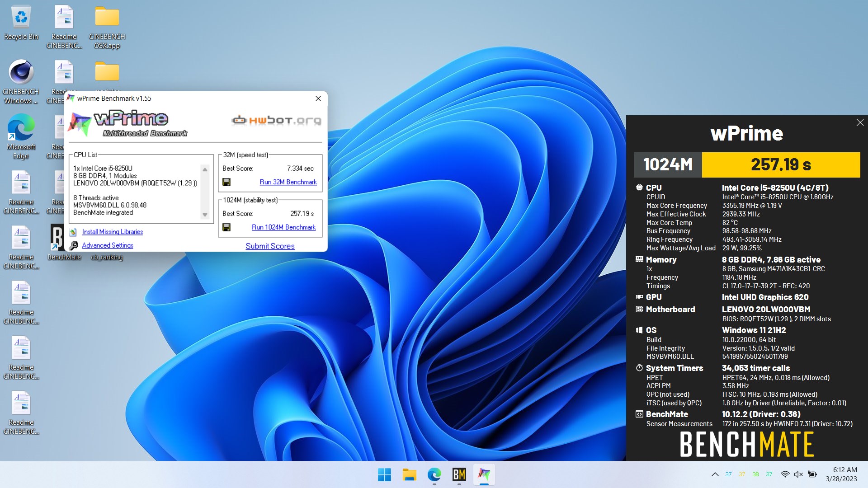
Task: Click the CPU List scrollbar up arrow
Action: click(205, 169)
